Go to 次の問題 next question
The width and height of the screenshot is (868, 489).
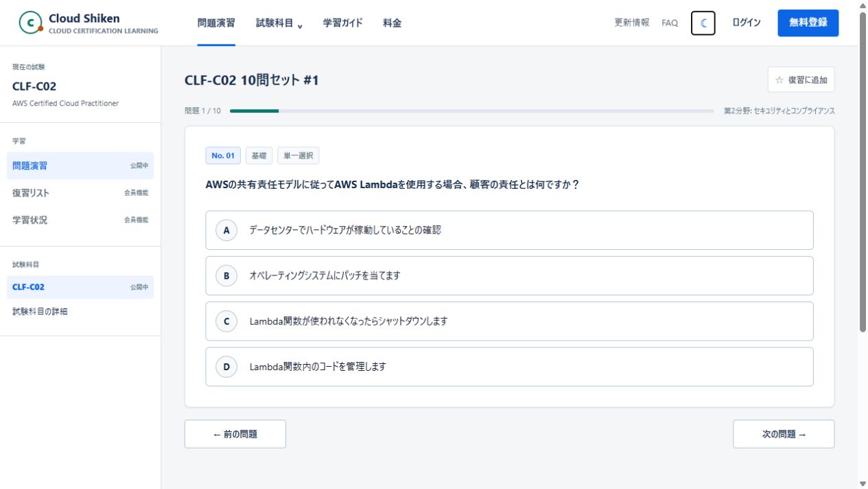784,434
